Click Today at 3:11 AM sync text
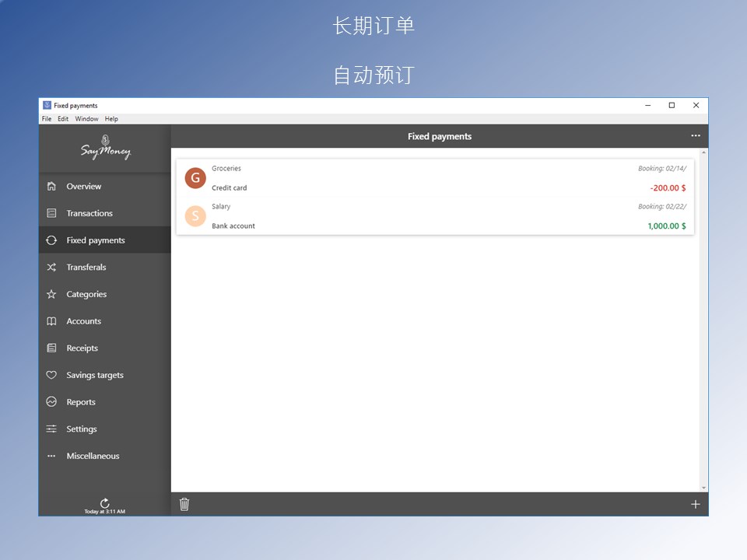Image resolution: width=747 pixels, height=560 pixels. pyautogui.click(x=105, y=512)
